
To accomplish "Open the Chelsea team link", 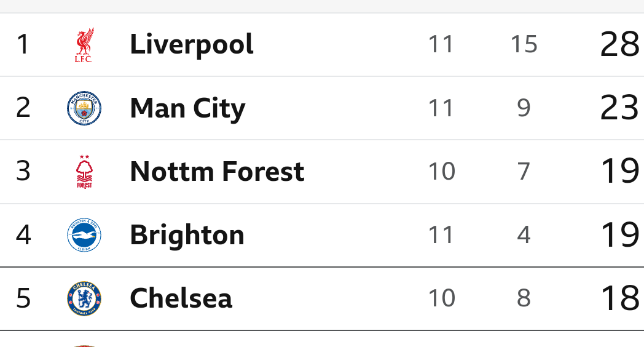I will (181, 298).
